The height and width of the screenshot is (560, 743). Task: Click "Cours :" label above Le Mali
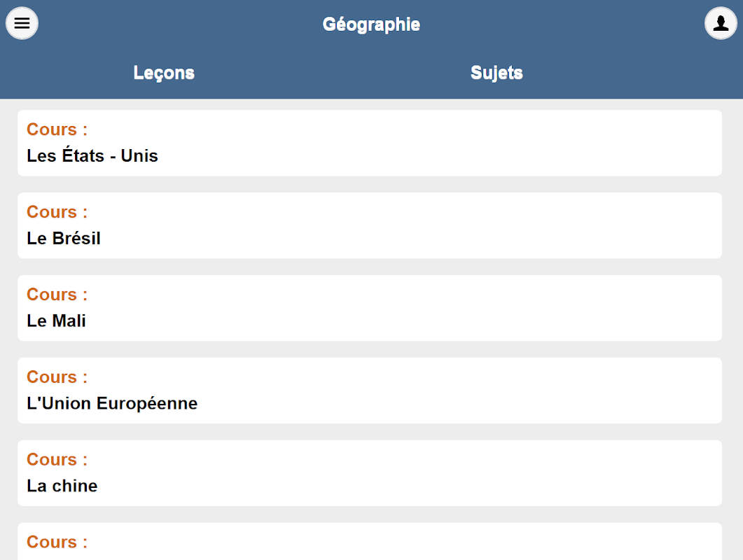[57, 295]
